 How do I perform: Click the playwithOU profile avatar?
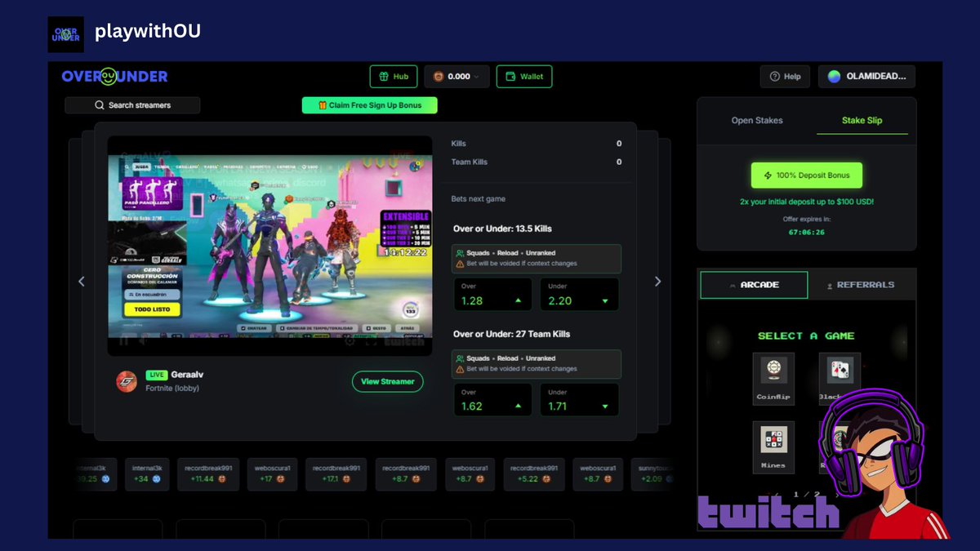coord(65,33)
